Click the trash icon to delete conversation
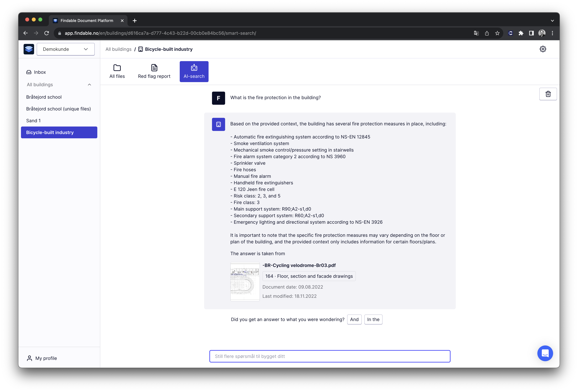The width and height of the screenshot is (578, 392). [x=548, y=94]
